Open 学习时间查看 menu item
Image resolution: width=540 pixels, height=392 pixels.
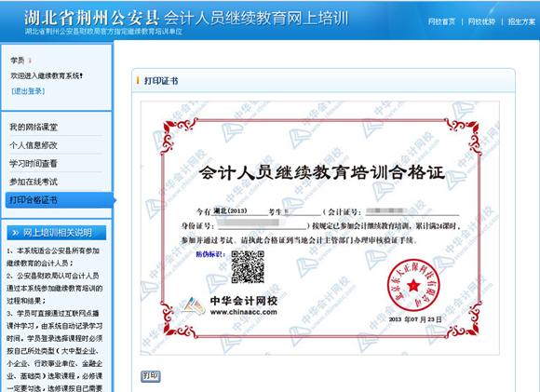click(x=34, y=164)
